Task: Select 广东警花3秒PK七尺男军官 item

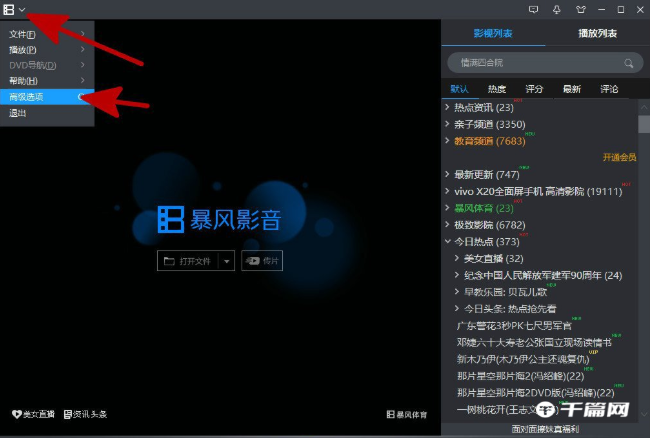Action: tap(514, 326)
